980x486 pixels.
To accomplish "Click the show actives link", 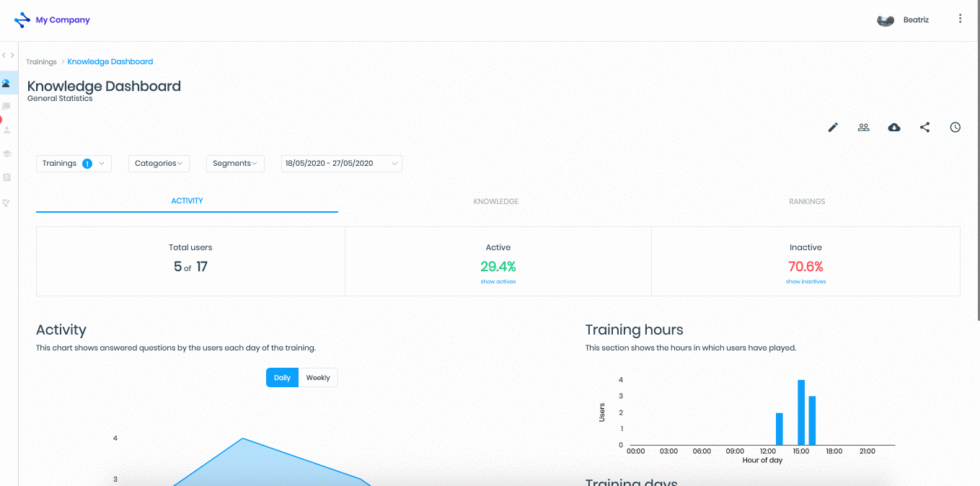I will click(498, 282).
